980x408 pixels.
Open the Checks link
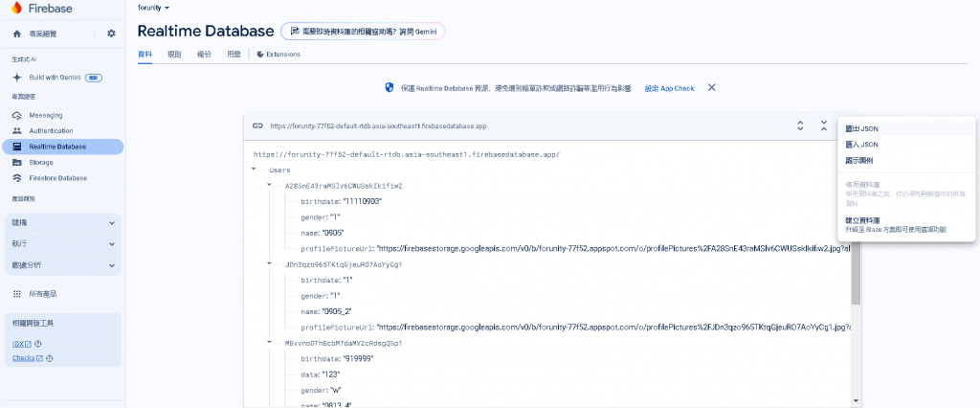28,358
